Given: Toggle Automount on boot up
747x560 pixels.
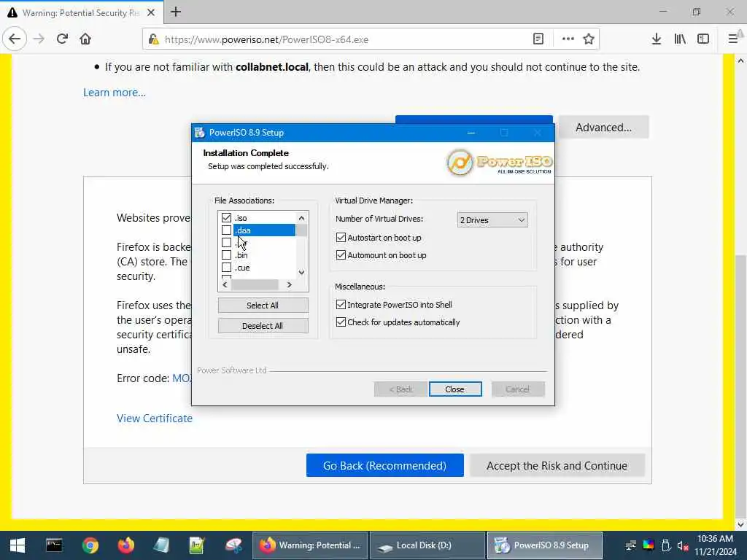Looking at the screenshot, I should [x=341, y=255].
